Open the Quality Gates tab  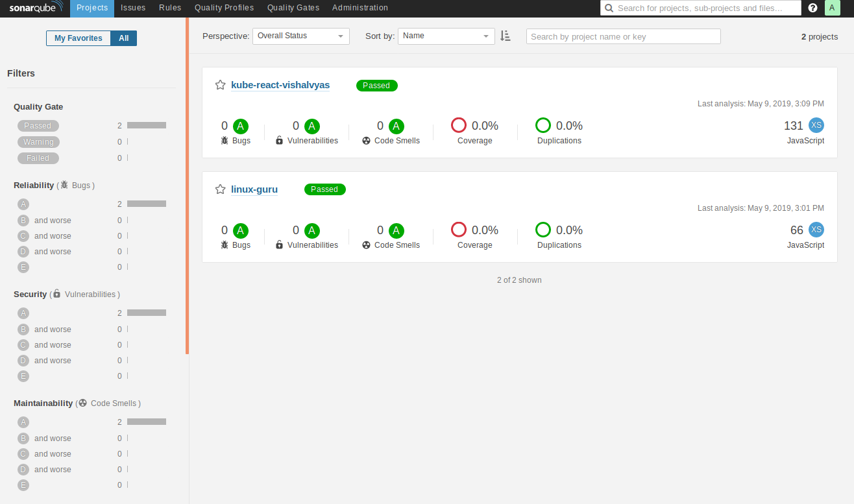[293, 8]
